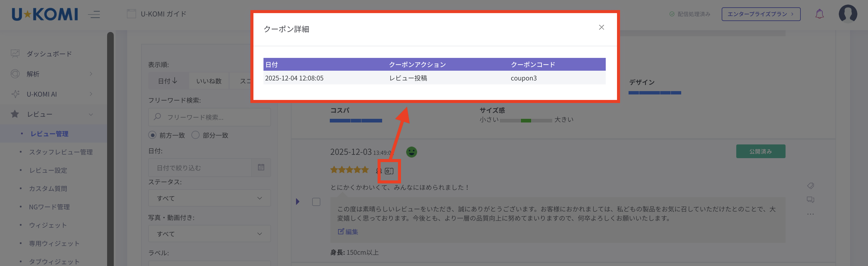868x266 pixels.
Task: Open the notification bell
Action: pos(819,14)
